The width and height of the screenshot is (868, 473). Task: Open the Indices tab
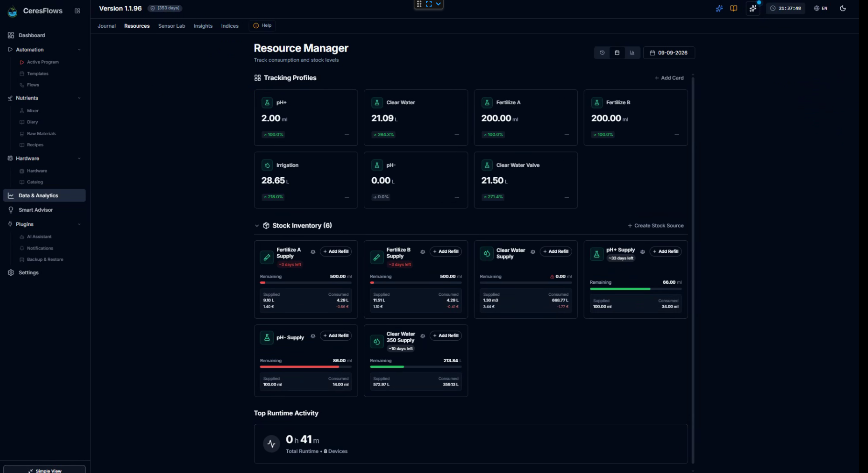click(229, 26)
